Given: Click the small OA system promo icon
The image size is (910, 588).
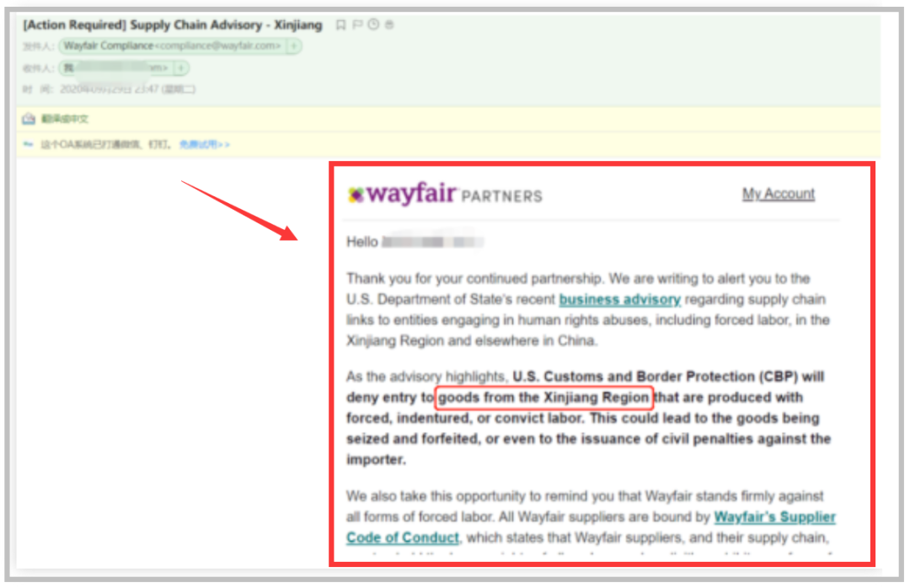Looking at the screenshot, I should (x=28, y=144).
